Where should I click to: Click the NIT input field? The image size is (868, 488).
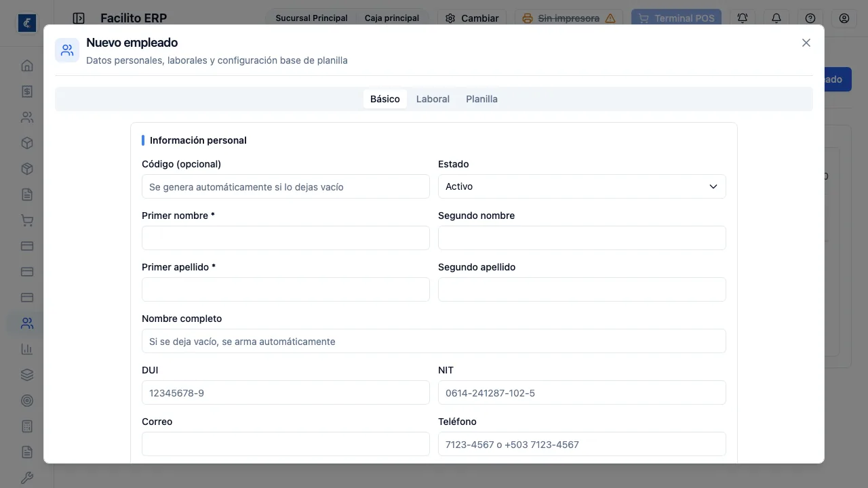582,392
